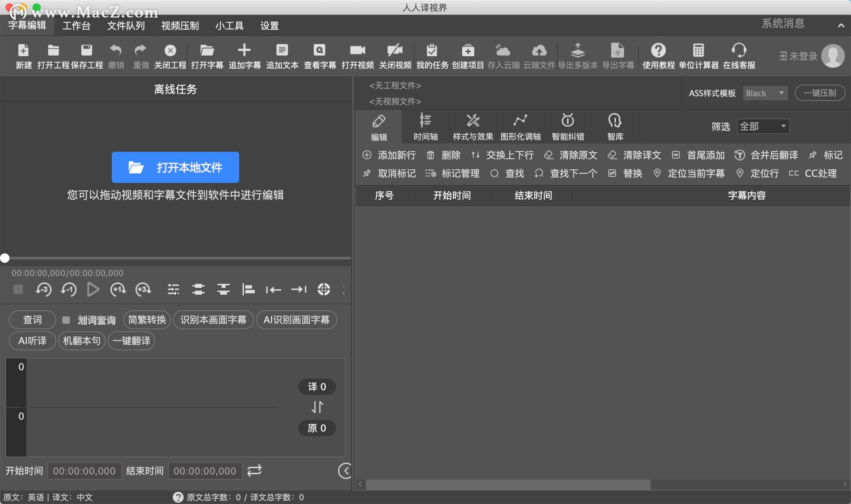
Task: Rewind 1 second icon
Action: 69,289
